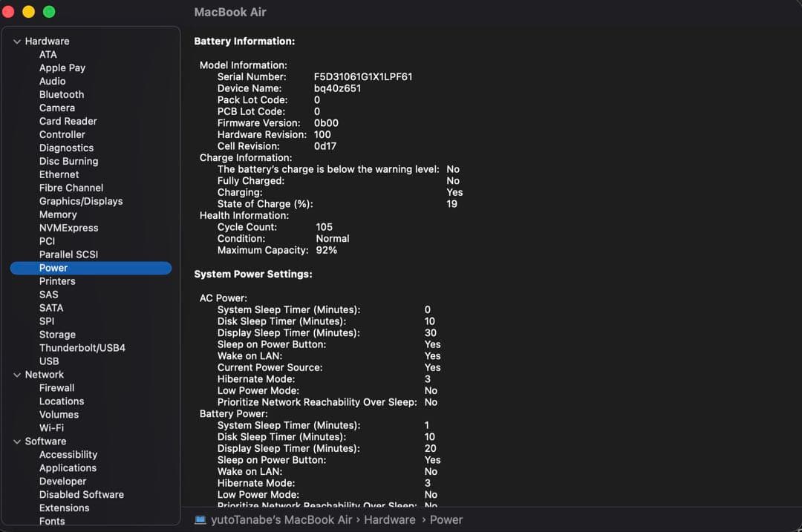This screenshot has width=802, height=532.
Task: Open the Wi-Fi network entry
Action: tap(52, 427)
